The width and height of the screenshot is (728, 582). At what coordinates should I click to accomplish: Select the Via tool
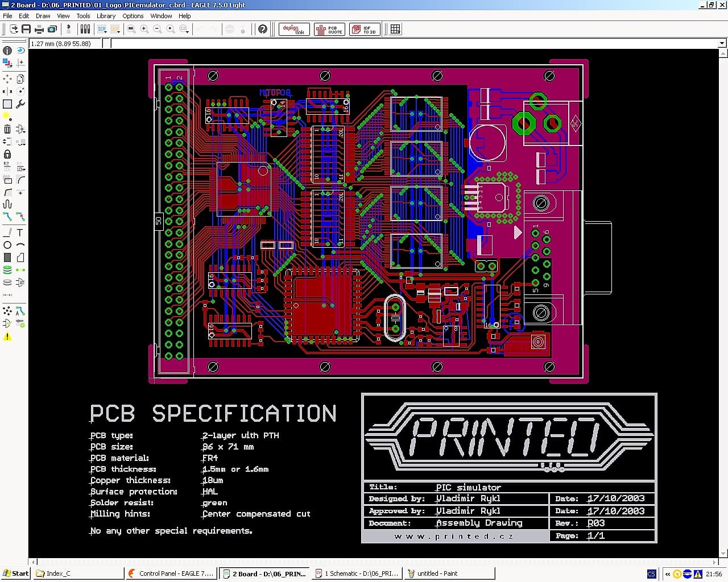coord(7,270)
